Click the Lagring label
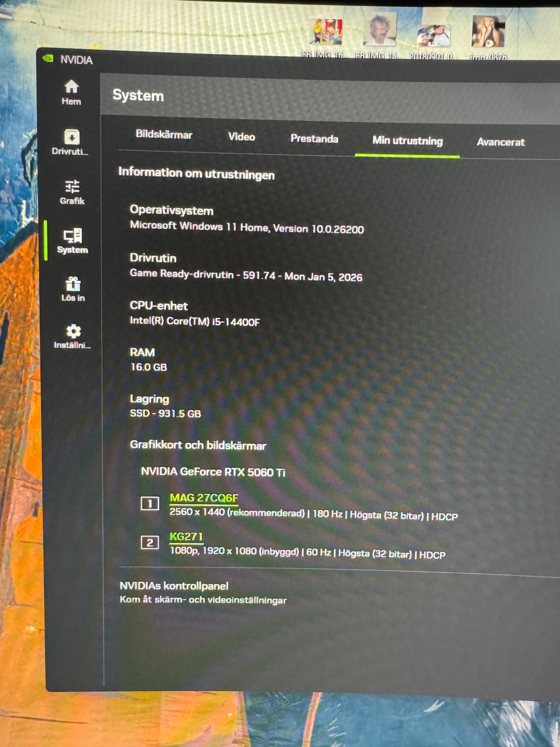This screenshot has height=747, width=560. (x=149, y=399)
